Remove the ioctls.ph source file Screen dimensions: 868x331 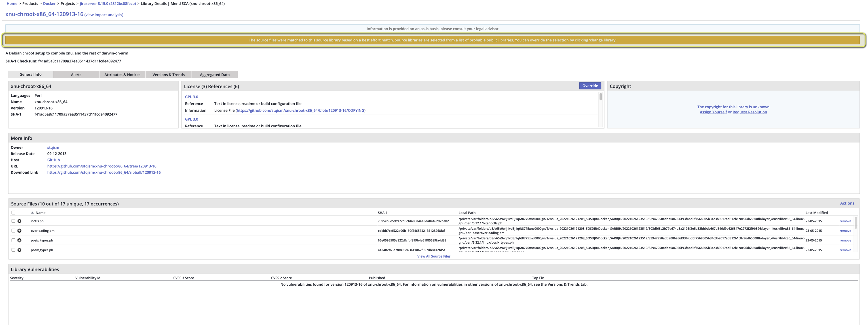pyautogui.click(x=845, y=222)
